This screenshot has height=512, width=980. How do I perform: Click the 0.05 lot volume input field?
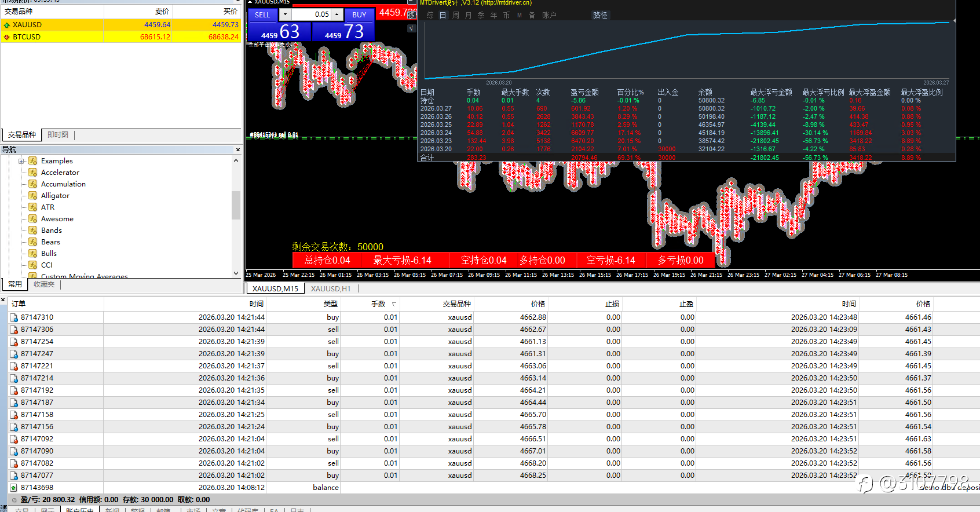tap(311, 14)
